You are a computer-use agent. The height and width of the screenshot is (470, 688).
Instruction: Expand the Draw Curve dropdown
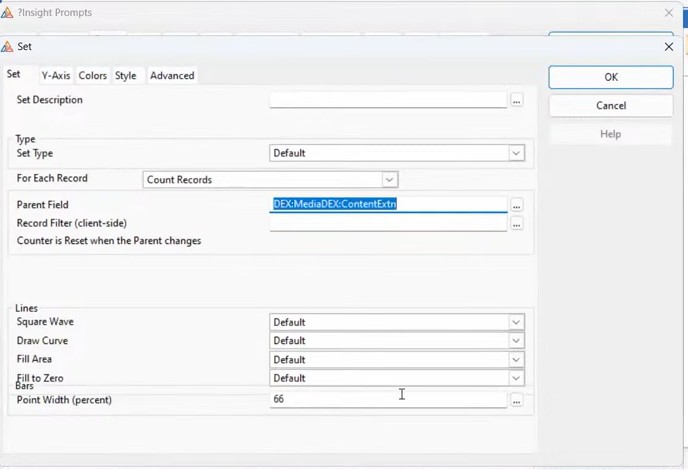tap(516, 341)
